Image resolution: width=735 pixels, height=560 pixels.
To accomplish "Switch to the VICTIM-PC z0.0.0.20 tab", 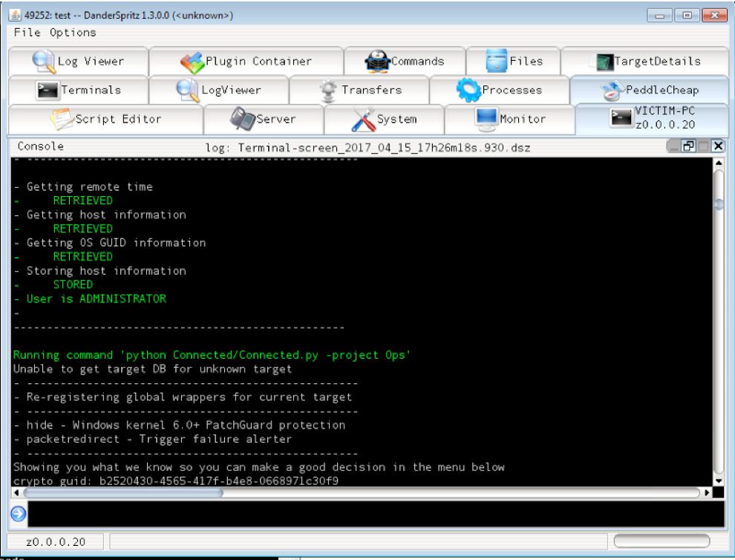I will point(652,118).
